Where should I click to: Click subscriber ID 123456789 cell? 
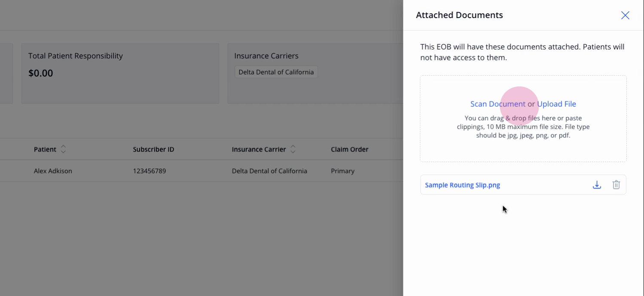[x=149, y=171]
